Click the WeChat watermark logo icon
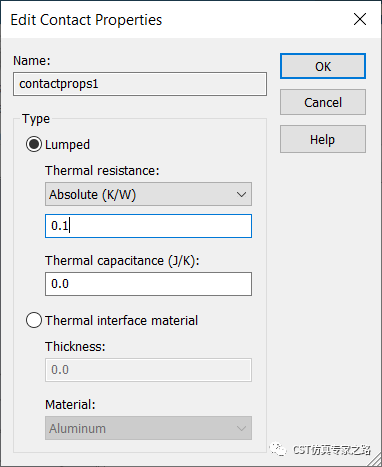This screenshot has width=382, height=467. coord(278,450)
